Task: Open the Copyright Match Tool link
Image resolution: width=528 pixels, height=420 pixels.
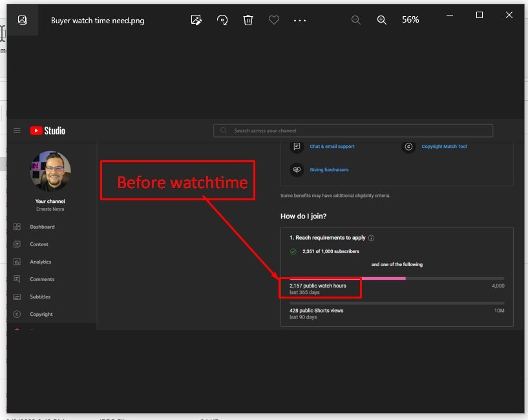Action: (x=444, y=147)
